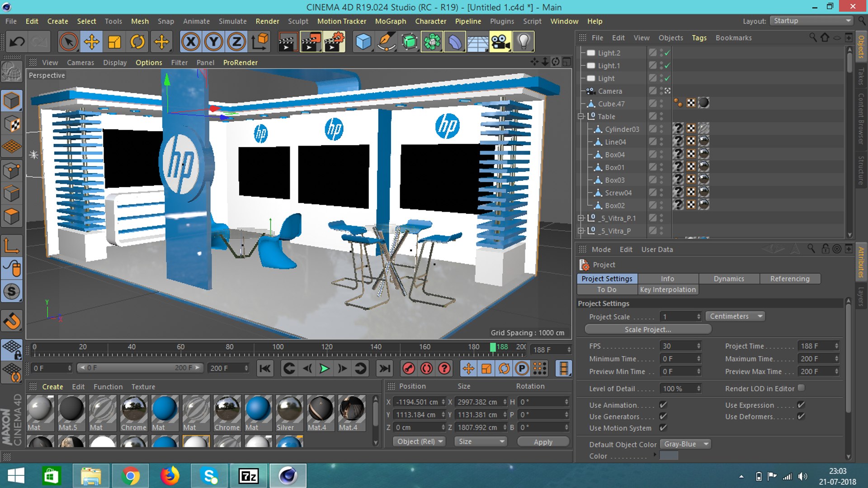The height and width of the screenshot is (488, 868).
Task: Toggle Autokeying button
Action: [x=426, y=369]
